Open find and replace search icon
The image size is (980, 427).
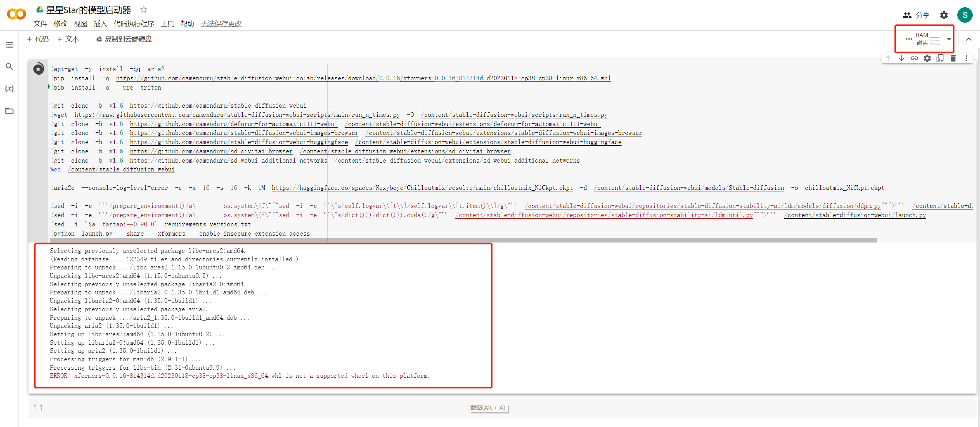[x=9, y=67]
